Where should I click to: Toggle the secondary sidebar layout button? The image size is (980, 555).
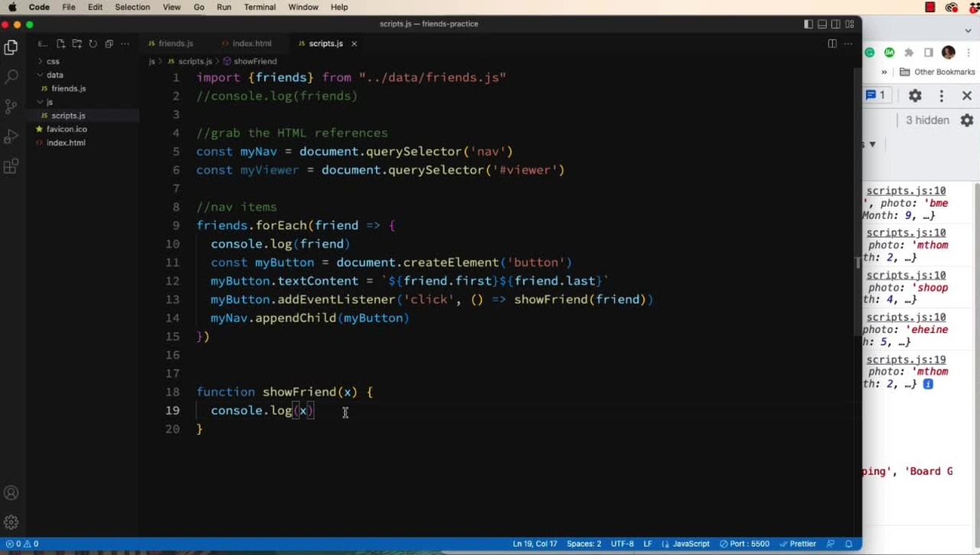click(836, 24)
